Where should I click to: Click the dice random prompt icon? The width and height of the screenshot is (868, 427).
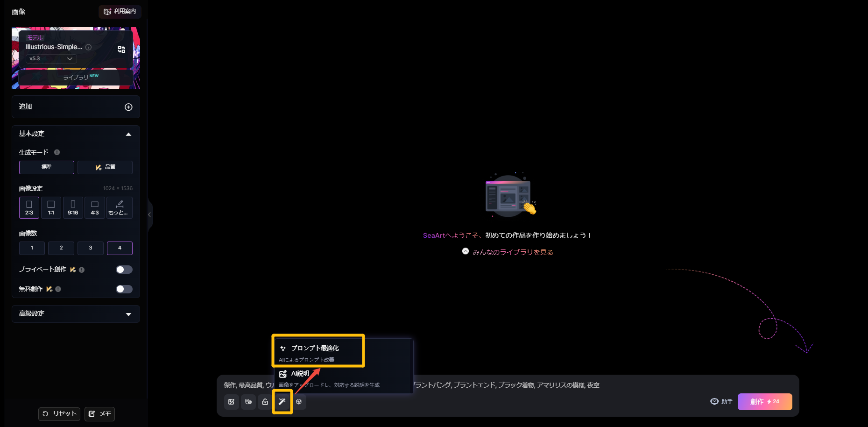[x=299, y=402]
